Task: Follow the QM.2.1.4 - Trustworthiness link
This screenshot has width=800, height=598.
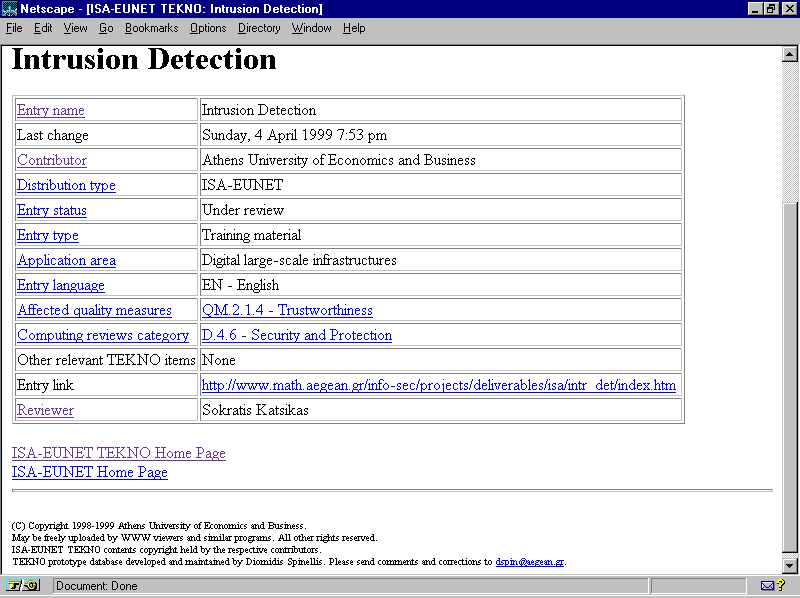Action: pyautogui.click(x=287, y=310)
